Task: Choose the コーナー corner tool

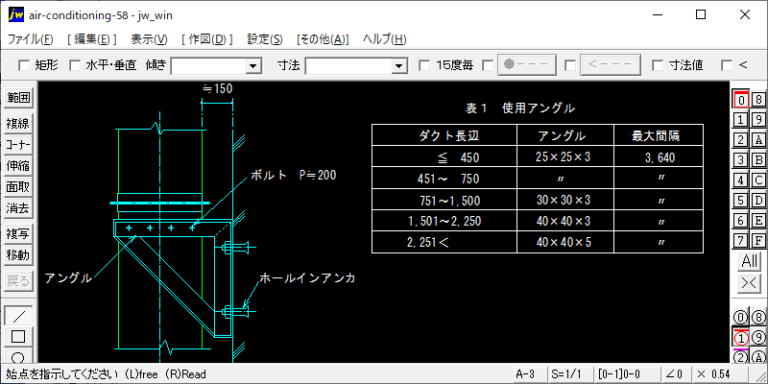Action: click(x=19, y=145)
